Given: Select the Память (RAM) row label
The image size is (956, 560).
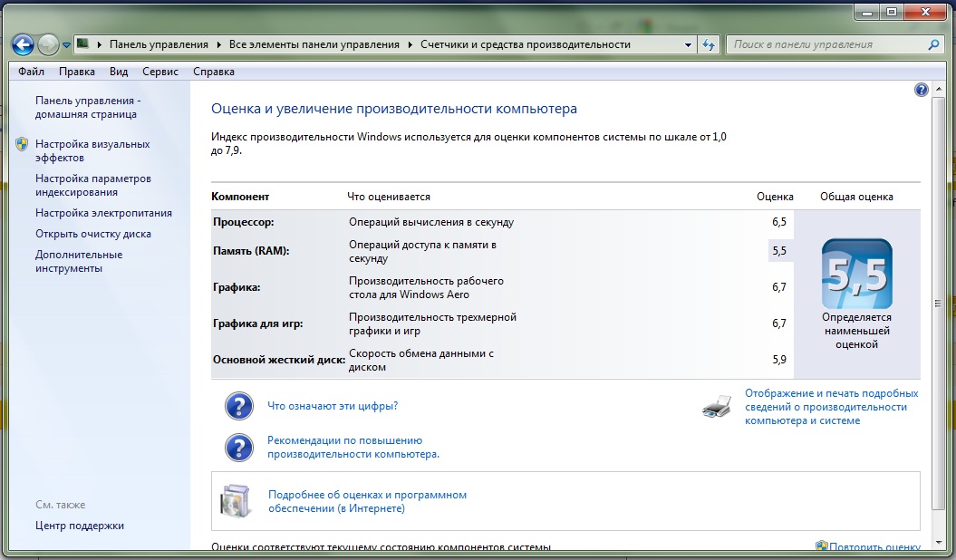Looking at the screenshot, I should pos(251,250).
